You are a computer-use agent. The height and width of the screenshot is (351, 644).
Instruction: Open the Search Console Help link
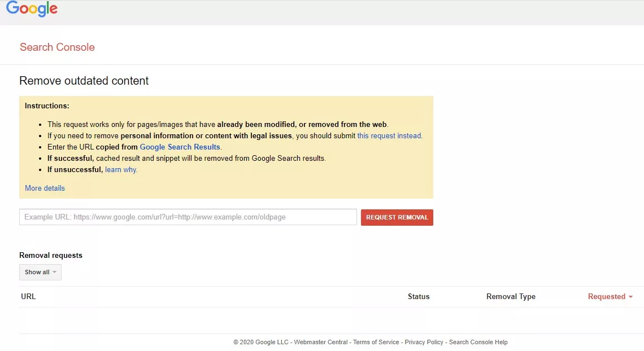(x=478, y=342)
